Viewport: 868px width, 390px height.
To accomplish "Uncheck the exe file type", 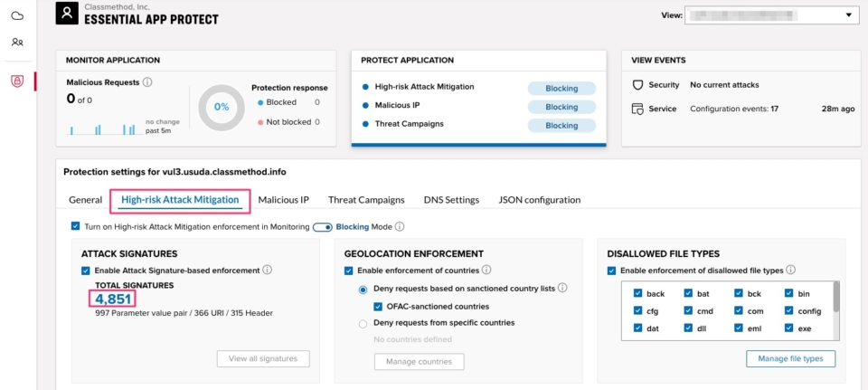I will 788,328.
